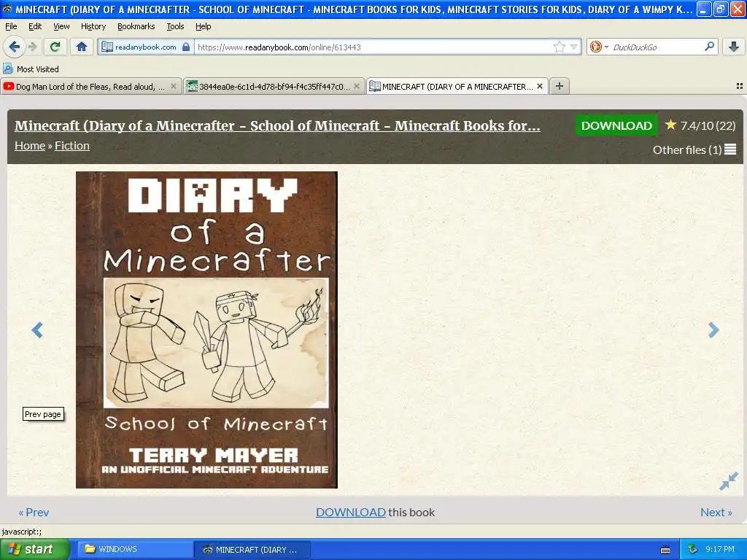Click into the address bar URL field
747x560 pixels.
pyautogui.click(x=373, y=47)
